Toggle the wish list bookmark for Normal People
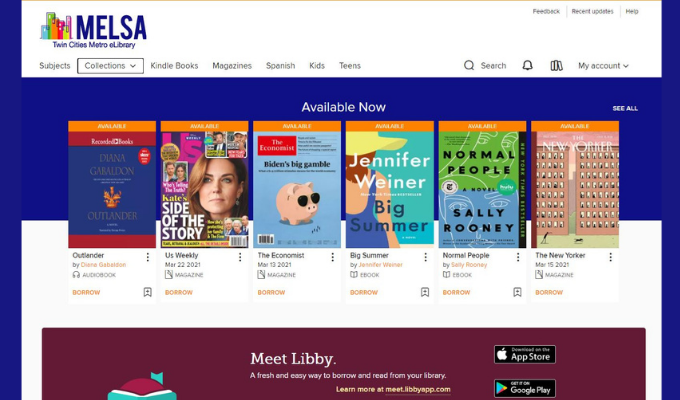This screenshot has height=400, width=680. pyautogui.click(x=517, y=292)
